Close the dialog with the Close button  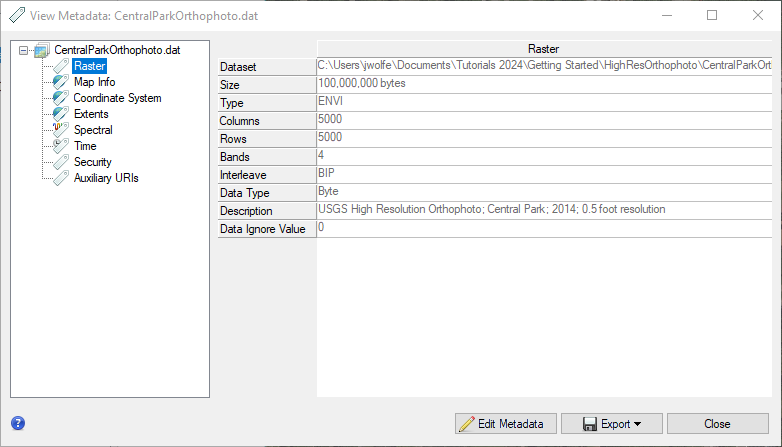(x=717, y=424)
